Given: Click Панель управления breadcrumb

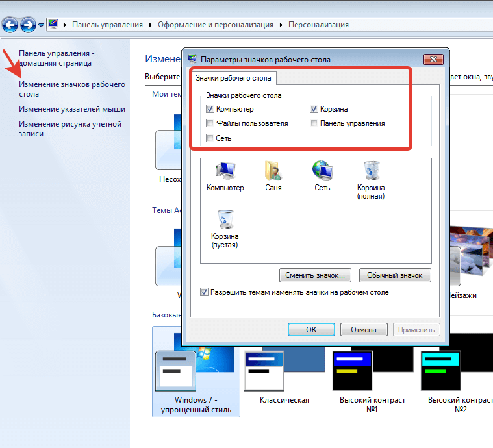Looking at the screenshot, I should [x=107, y=25].
